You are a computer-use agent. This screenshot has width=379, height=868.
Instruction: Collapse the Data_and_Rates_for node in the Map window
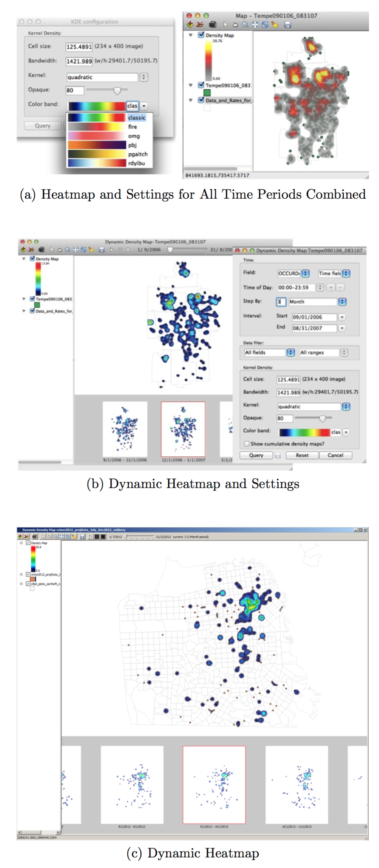191,100
